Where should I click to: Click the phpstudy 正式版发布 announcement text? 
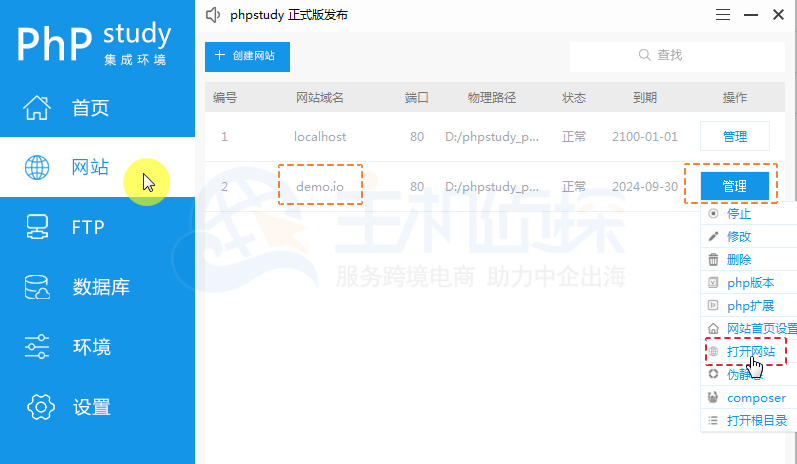point(289,15)
